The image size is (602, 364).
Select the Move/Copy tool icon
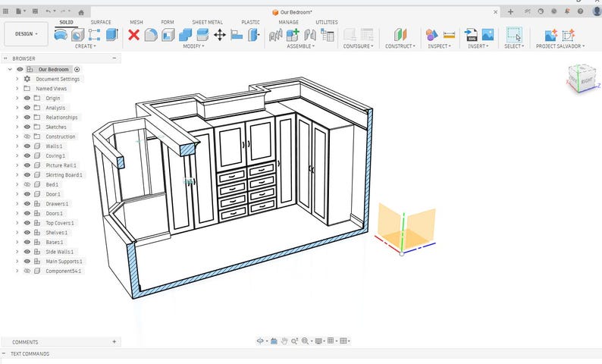220,35
